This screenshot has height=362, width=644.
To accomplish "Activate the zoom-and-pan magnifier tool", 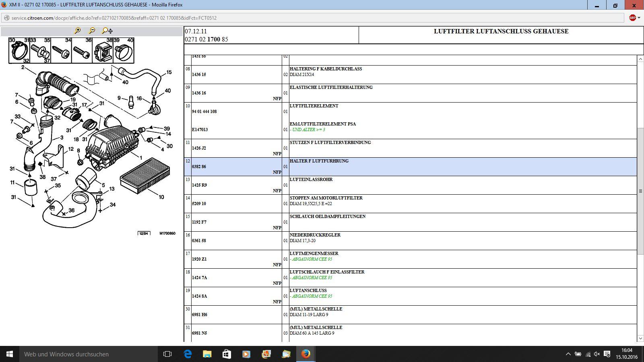I will 107,31.
